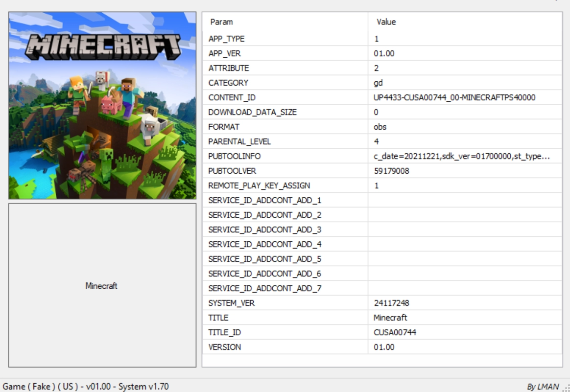The width and height of the screenshot is (570, 392).
Task: Click the CUSA00744 title ID value
Action: [x=395, y=332]
